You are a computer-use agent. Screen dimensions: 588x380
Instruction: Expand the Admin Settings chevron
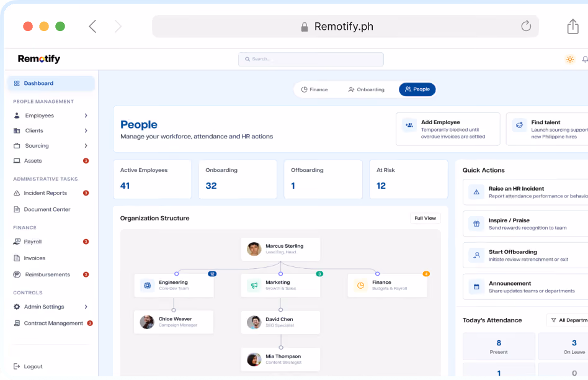86,307
